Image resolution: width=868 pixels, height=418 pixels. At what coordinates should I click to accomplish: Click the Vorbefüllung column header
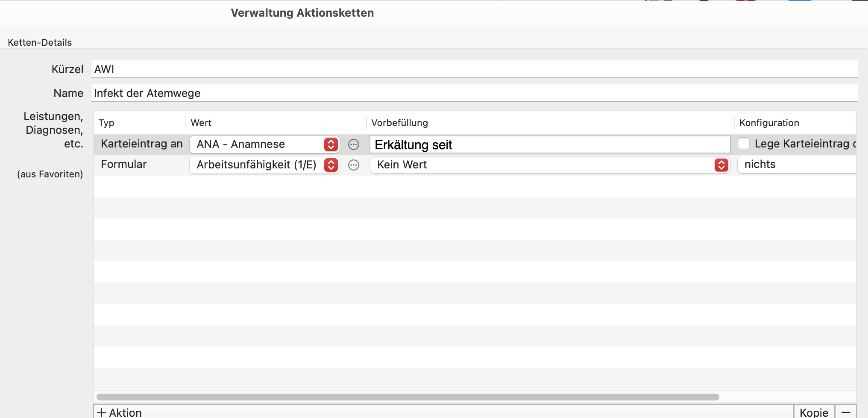(x=399, y=123)
